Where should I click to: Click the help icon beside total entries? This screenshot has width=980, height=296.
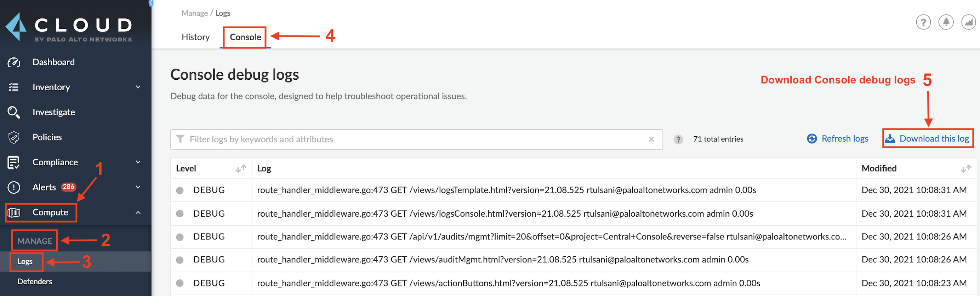coord(678,140)
